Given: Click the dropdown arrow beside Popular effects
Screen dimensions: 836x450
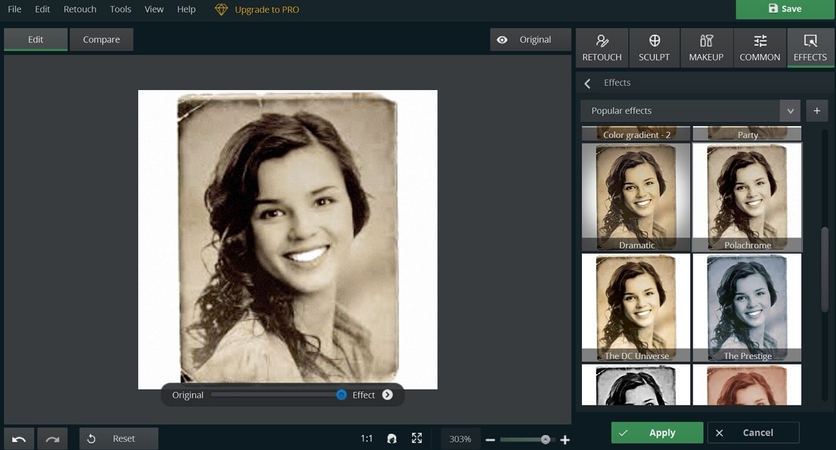Looking at the screenshot, I should 790,111.
